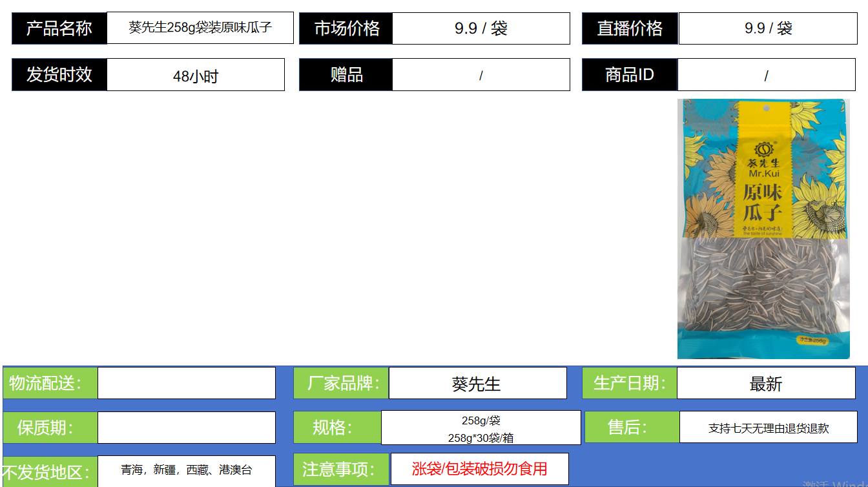Image resolution: width=868 pixels, height=487 pixels.
Task: Click the 生产日期 value 最新
Action: click(x=765, y=384)
